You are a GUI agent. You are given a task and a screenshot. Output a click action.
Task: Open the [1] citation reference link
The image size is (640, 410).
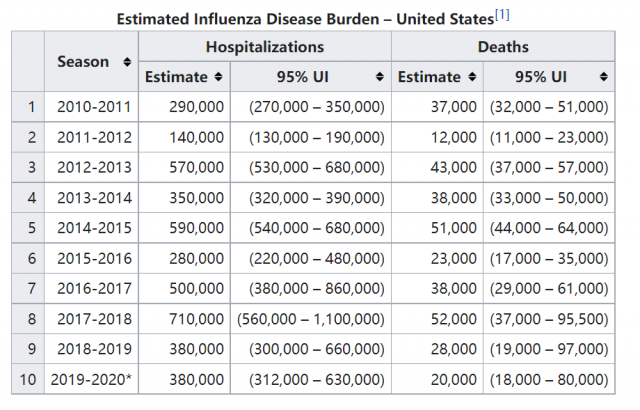[501, 16]
